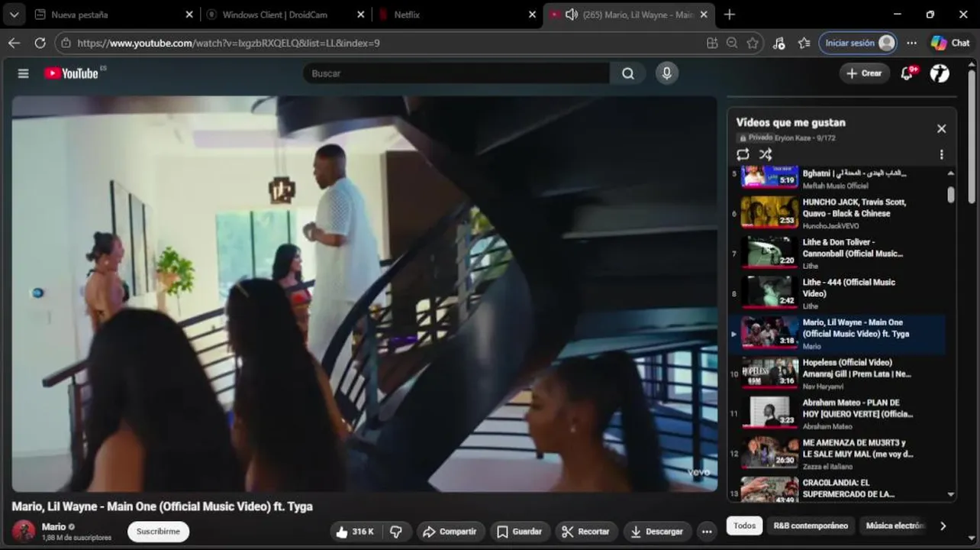Close the Nueva pestaña tab
980x550 pixels.
pyautogui.click(x=189, y=15)
